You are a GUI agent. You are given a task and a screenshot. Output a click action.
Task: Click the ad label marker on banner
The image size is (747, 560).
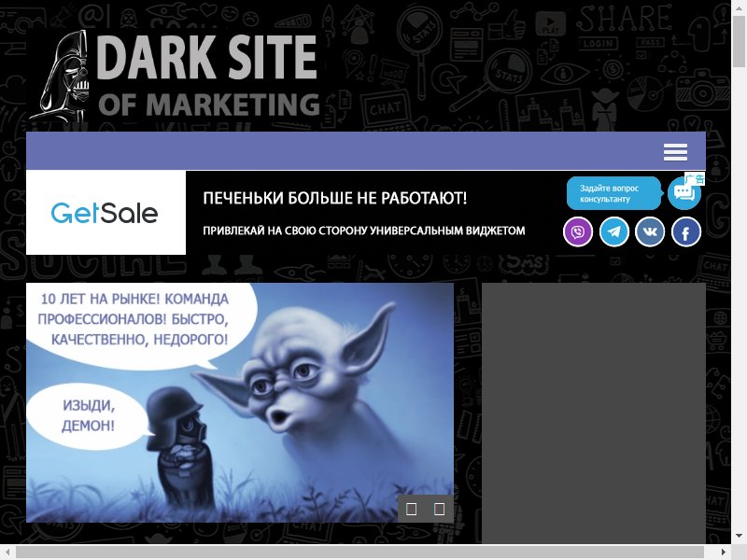tap(695, 178)
